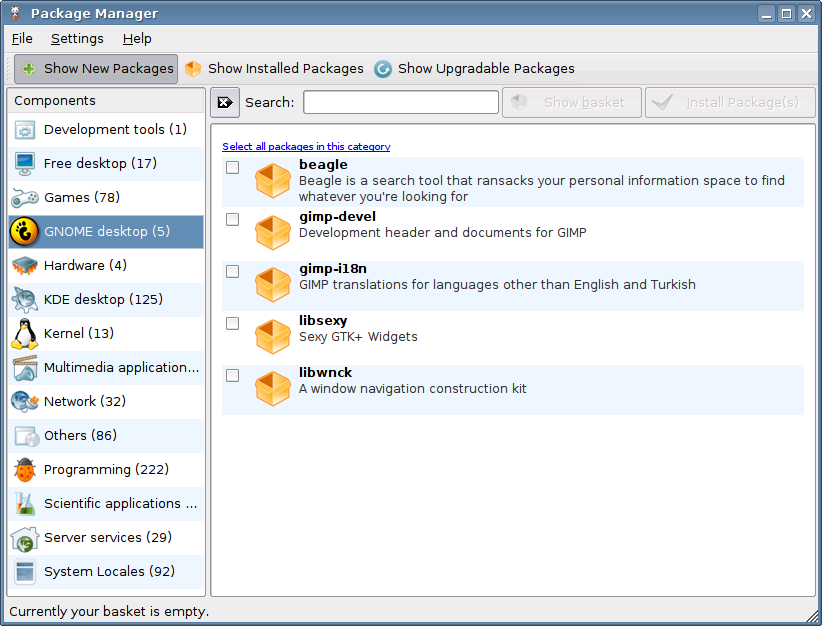
Task: Click the Install Package(s) button
Action: tap(730, 102)
